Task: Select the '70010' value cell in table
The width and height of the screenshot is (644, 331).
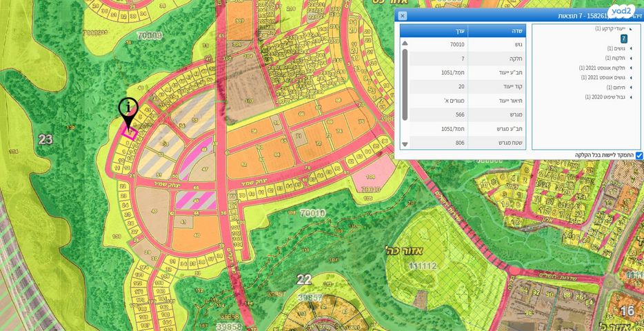Action: click(x=439, y=44)
